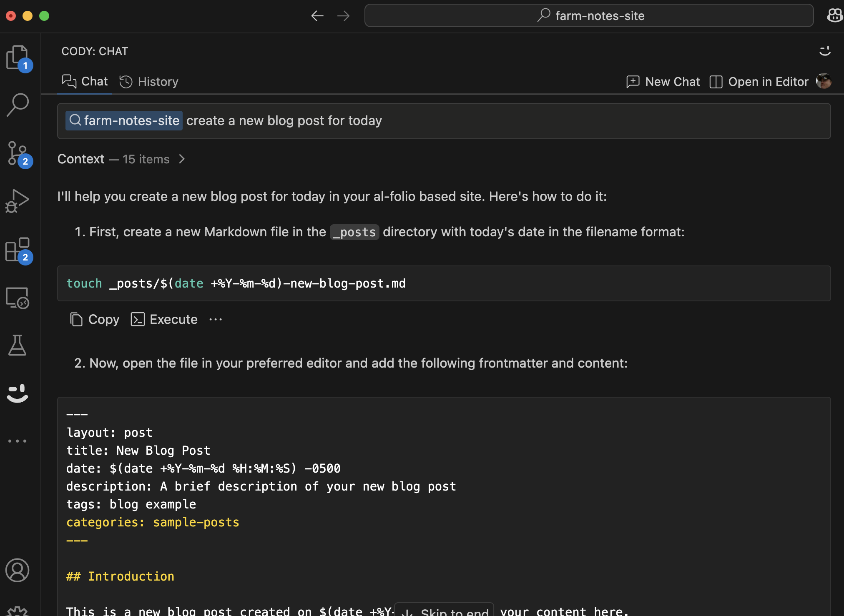The height and width of the screenshot is (616, 844).
Task: Click Open in Editor
Action: [759, 82]
